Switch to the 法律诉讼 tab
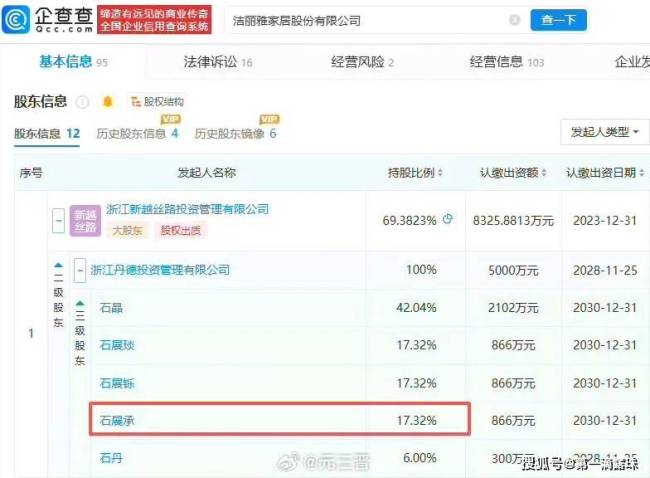 [x=218, y=63]
